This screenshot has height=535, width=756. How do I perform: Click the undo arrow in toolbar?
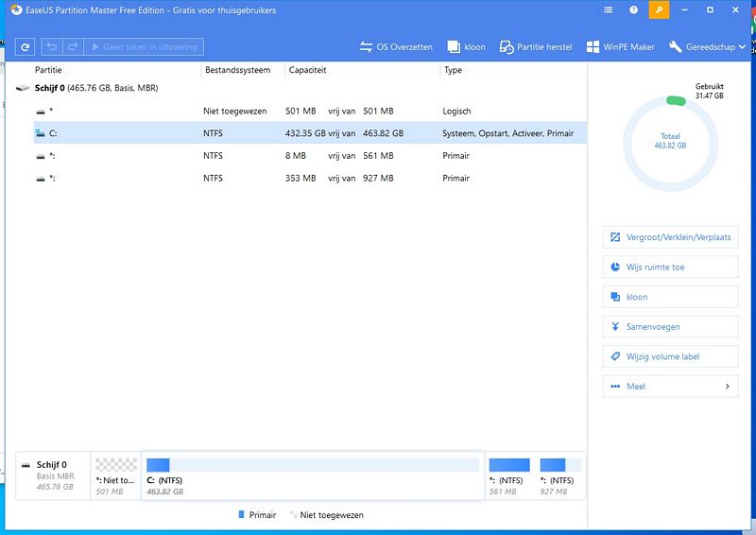coord(52,47)
